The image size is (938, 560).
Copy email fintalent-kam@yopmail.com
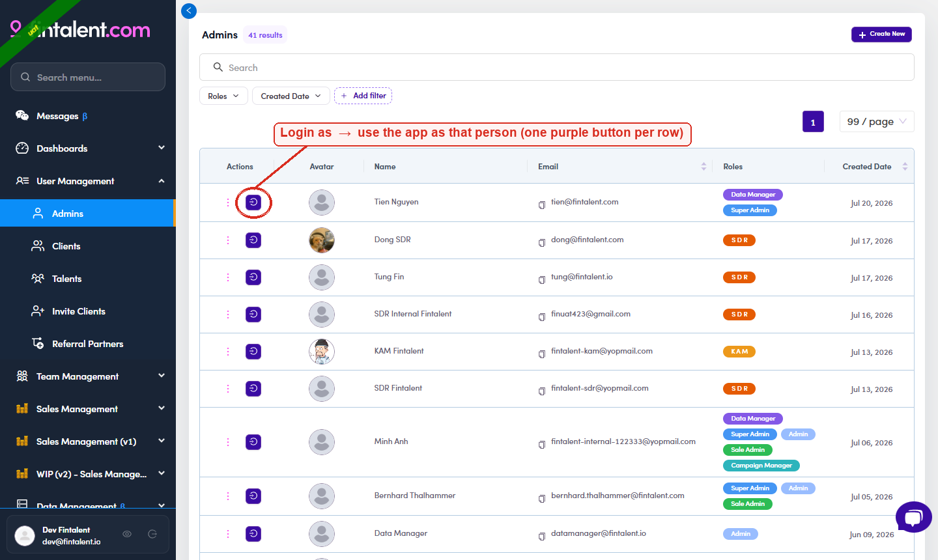pyautogui.click(x=542, y=354)
